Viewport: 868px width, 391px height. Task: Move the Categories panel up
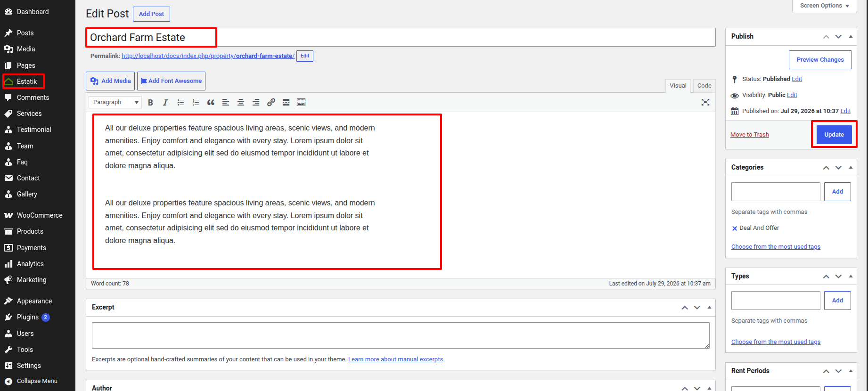(x=826, y=167)
